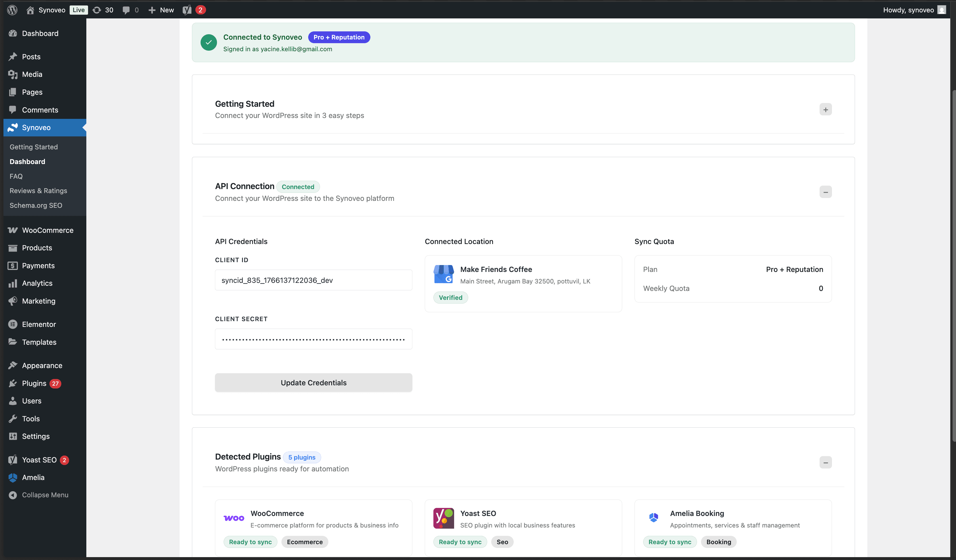The image size is (956, 560).
Task: Expand the Getting Started section
Action: 826,109
